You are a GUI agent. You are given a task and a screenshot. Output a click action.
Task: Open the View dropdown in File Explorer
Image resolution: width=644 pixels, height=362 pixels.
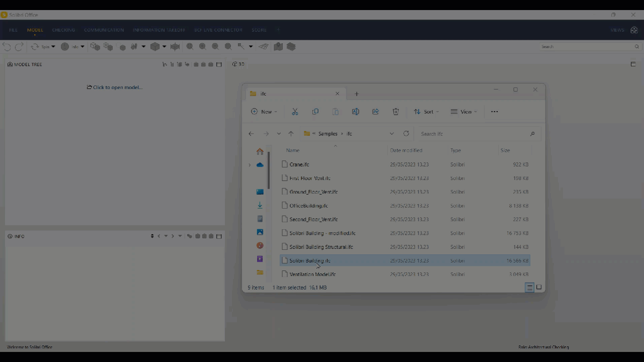(x=464, y=112)
